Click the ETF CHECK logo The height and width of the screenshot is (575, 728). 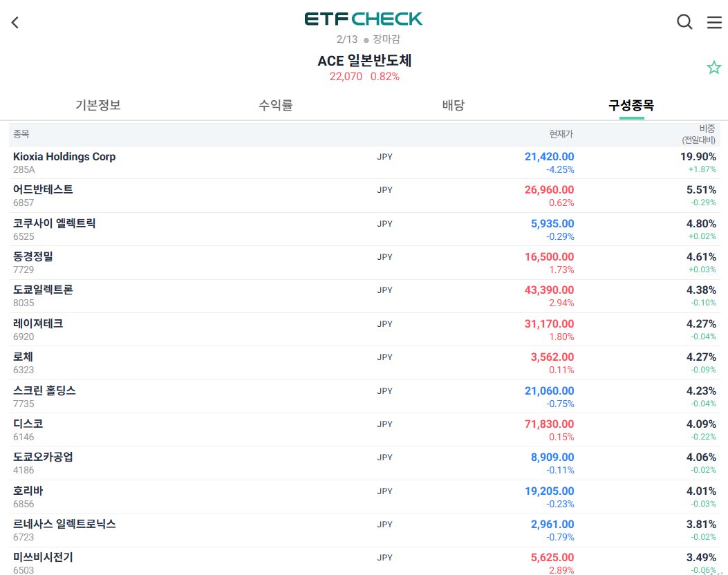(x=364, y=19)
